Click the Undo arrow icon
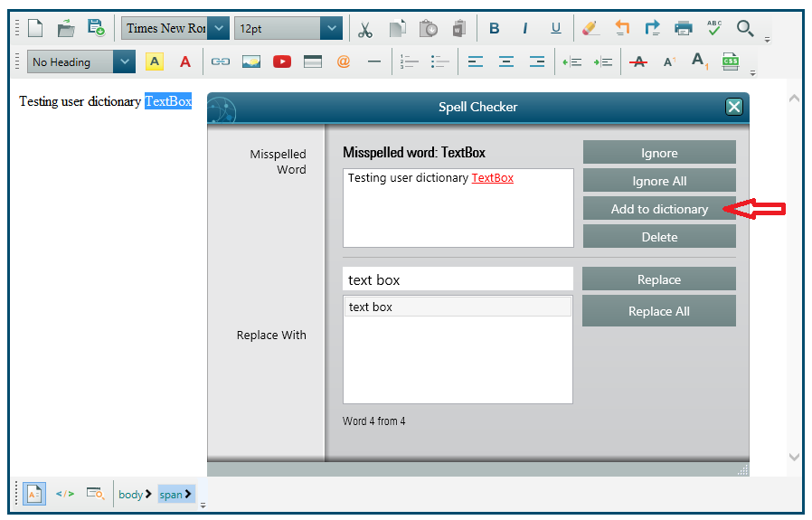The width and height of the screenshot is (812, 520). [x=622, y=28]
